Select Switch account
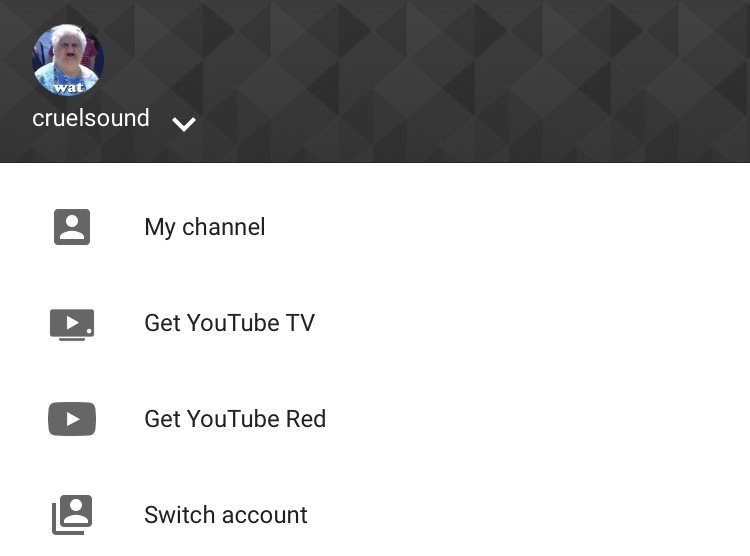 pyautogui.click(x=226, y=515)
